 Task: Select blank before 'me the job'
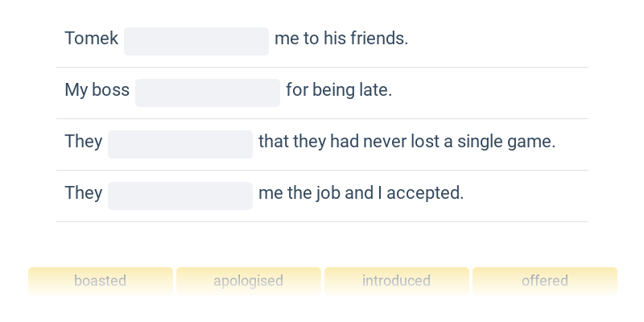180,196
